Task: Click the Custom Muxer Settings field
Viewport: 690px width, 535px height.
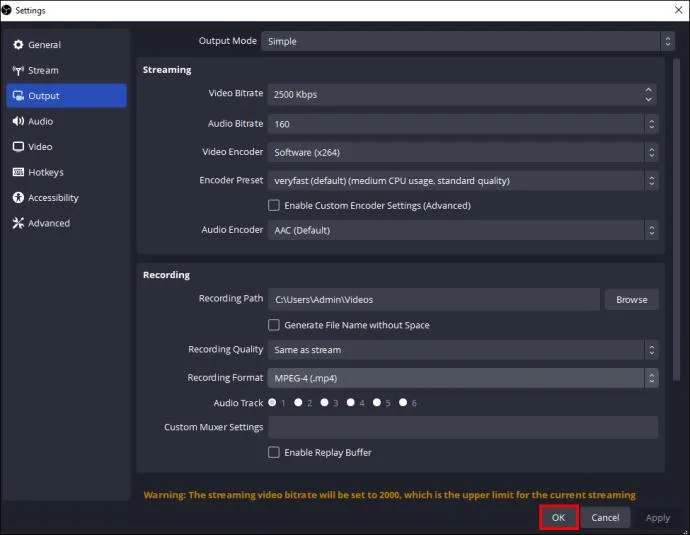Action: 463,428
